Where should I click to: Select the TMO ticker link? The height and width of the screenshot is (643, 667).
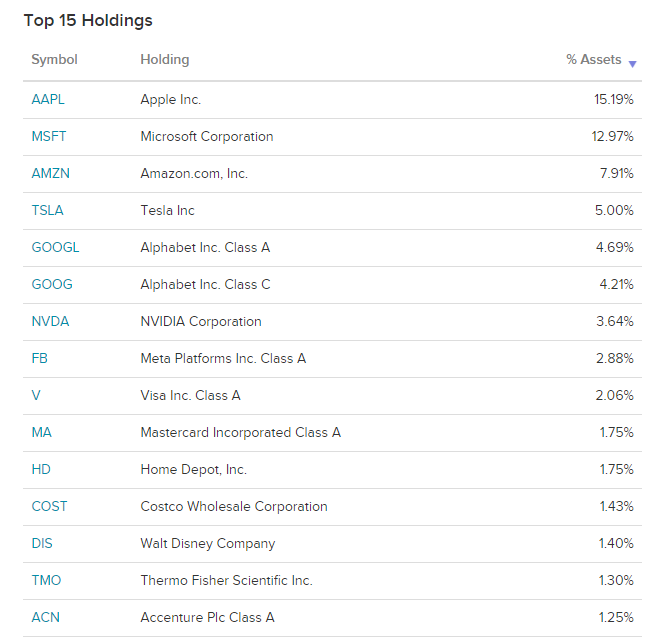click(x=47, y=580)
